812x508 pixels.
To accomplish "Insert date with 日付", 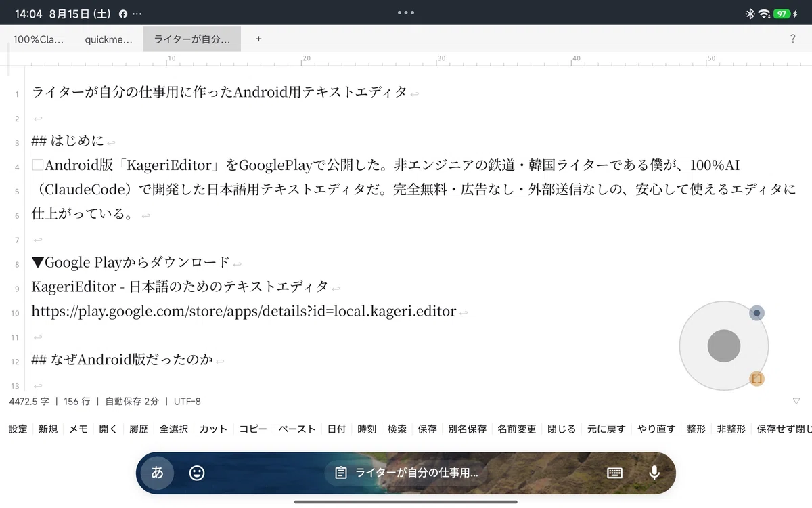I will (336, 429).
